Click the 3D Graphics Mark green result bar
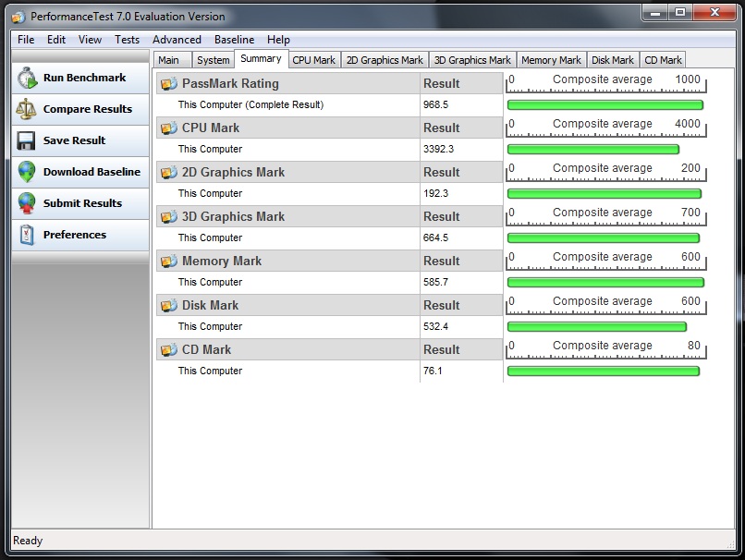 [x=603, y=237]
